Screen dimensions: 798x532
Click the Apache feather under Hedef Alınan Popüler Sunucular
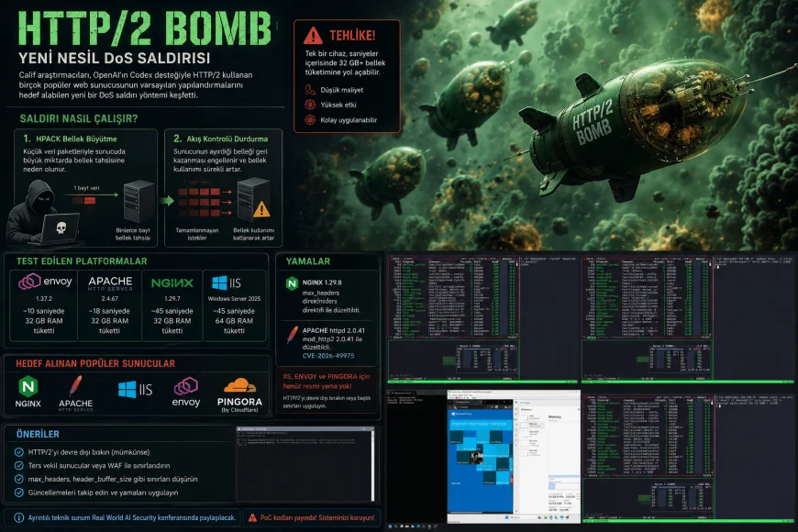(x=75, y=393)
